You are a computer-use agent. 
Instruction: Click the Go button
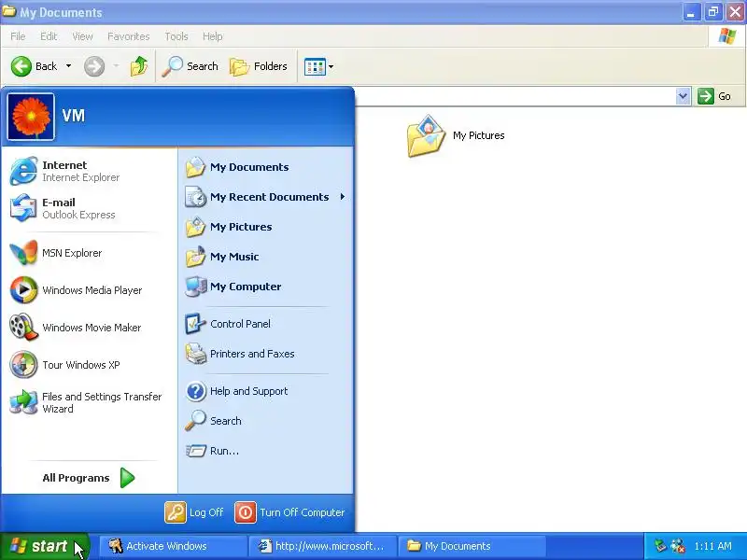point(714,96)
